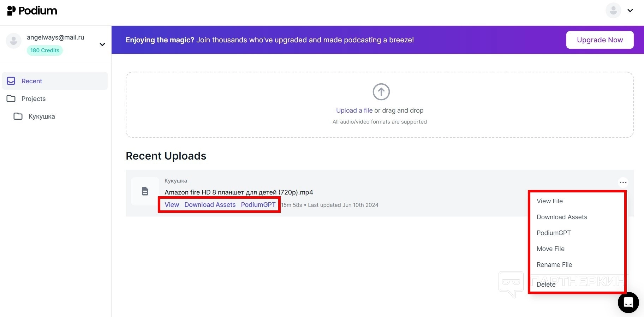Viewport: 644px width, 317px height.
Task: Click the Download Assets link under filename
Action: point(210,205)
